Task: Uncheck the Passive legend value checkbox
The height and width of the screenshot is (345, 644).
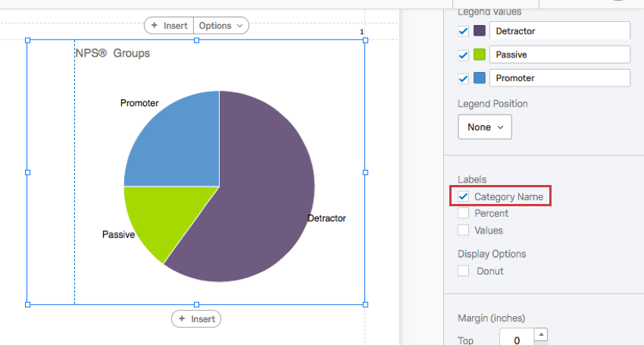Action: 463,55
